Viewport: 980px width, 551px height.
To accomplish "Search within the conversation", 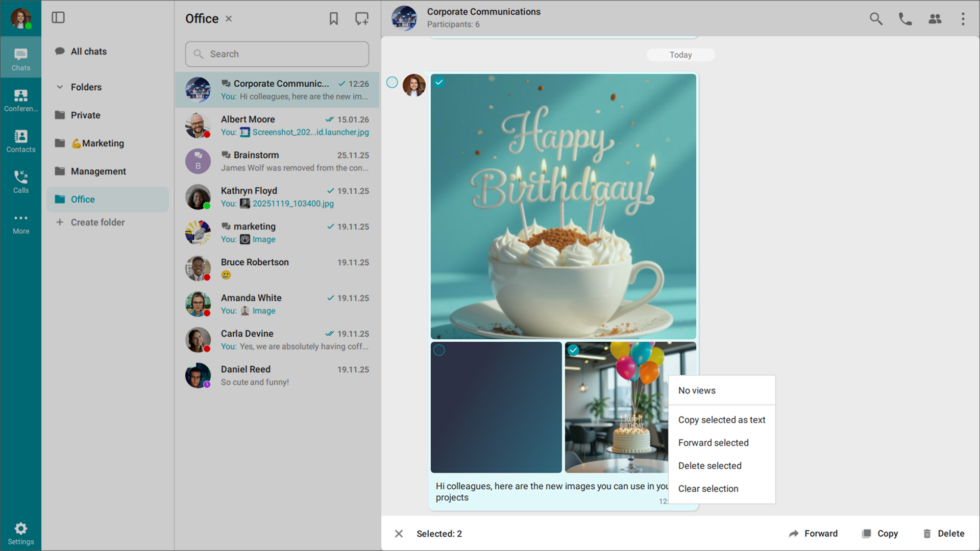I will click(876, 19).
